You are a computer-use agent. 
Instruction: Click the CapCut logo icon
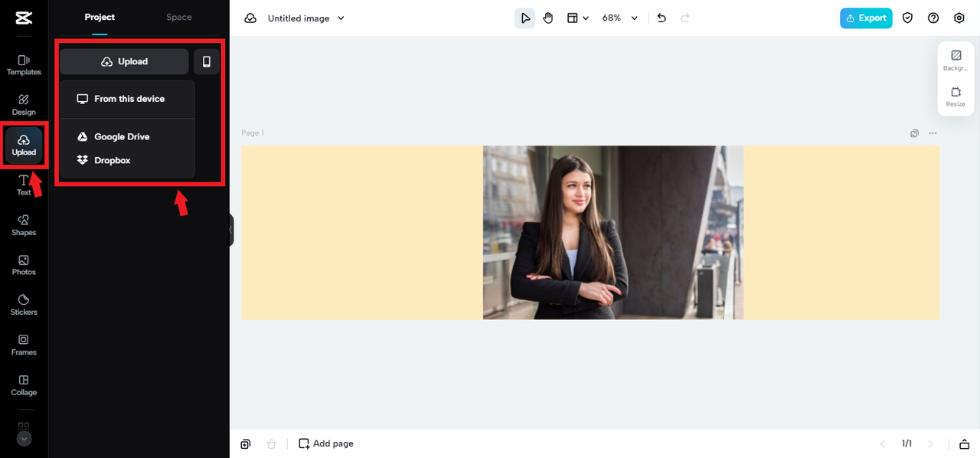coord(23,18)
